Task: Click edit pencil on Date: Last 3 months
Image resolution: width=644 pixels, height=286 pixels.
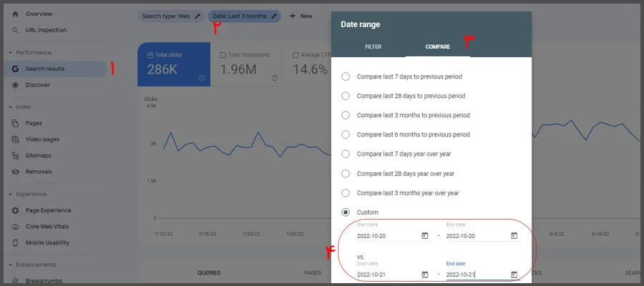Action: (273, 16)
